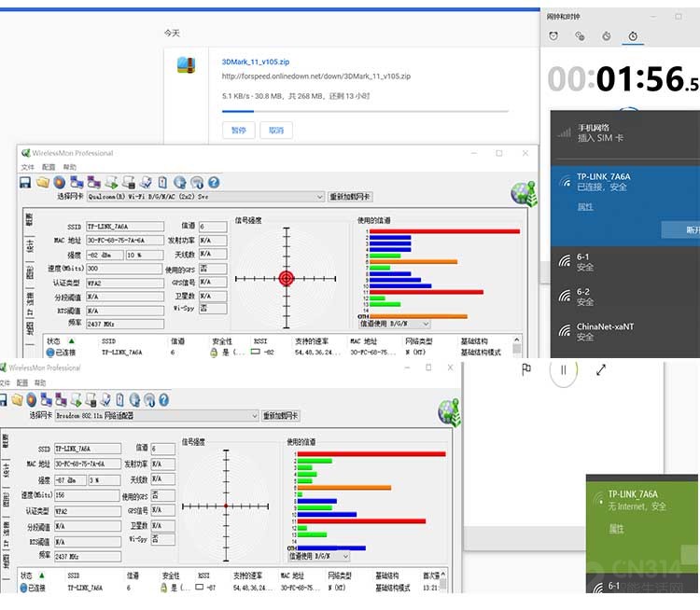The image size is (700, 610).
Task: Click 暂停 to pause the 3DMark download
Action: [x=238, y=131]
